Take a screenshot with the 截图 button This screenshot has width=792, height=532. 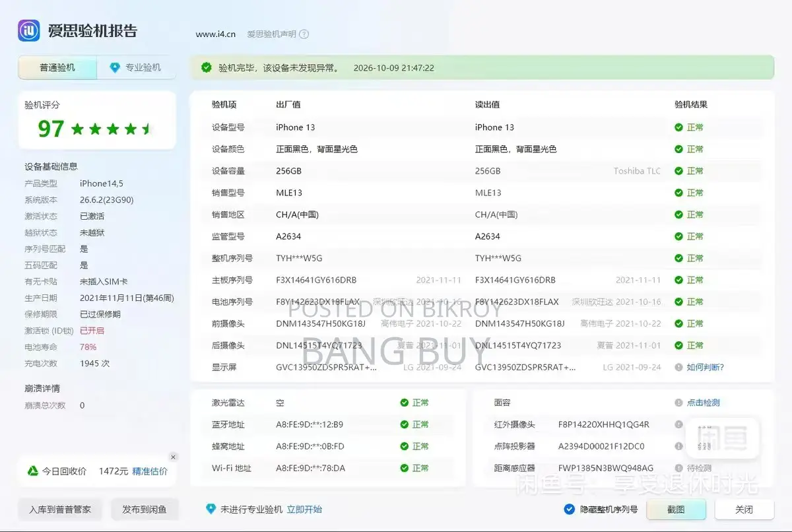[x=676, y=510]
